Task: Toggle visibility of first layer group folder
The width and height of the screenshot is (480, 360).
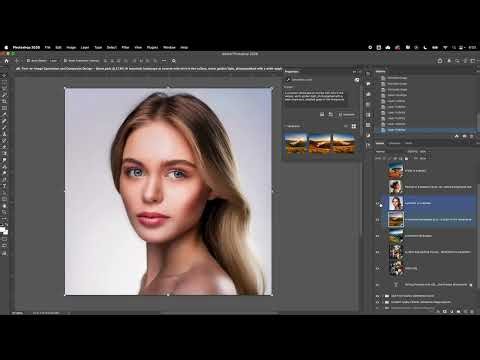Action: (x=378, y=296)
